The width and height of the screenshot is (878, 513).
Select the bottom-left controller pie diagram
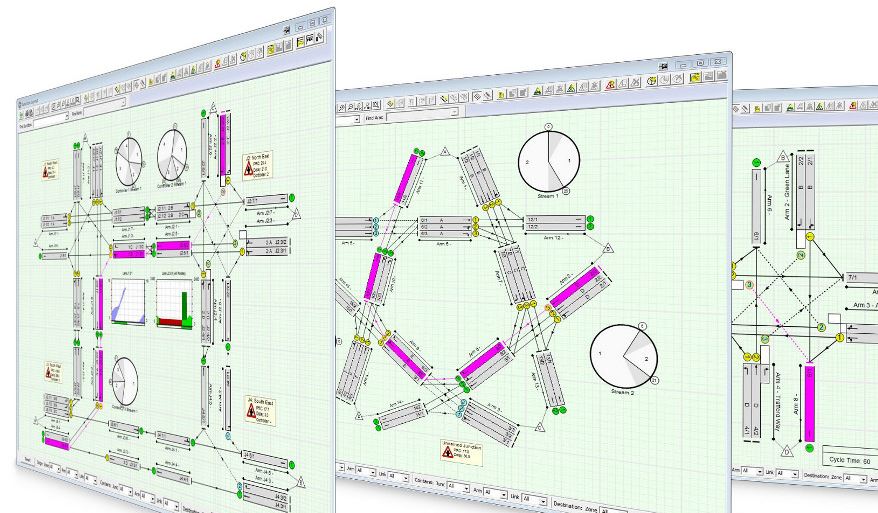124,382
